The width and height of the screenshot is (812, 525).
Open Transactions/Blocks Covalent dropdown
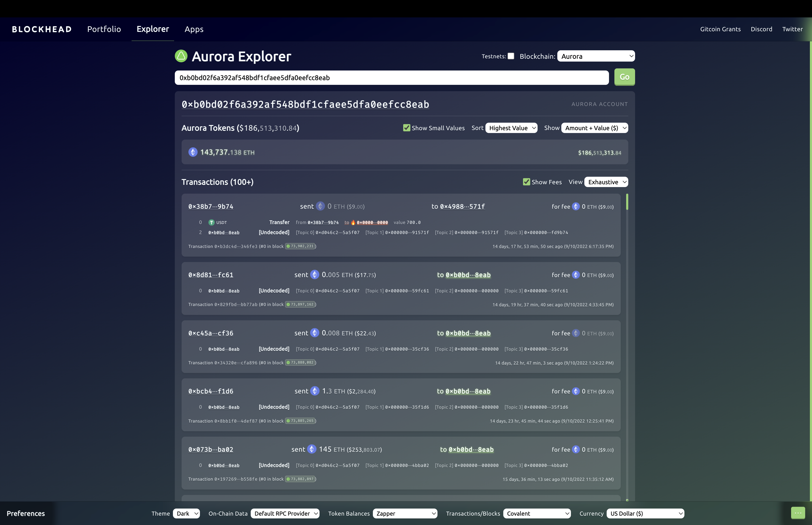click(537, 513)
